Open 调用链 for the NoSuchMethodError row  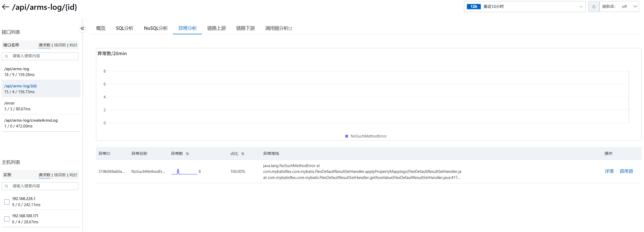pos(626,171)
